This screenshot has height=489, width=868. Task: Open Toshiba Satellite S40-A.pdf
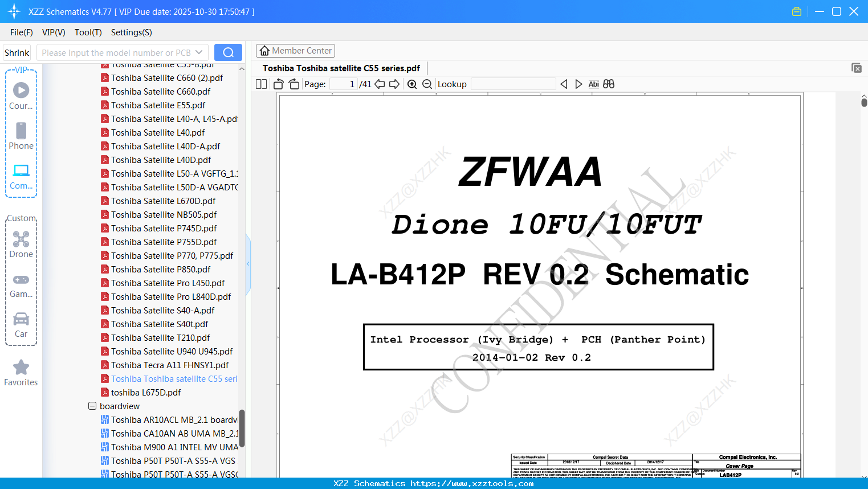pos(157,311)
